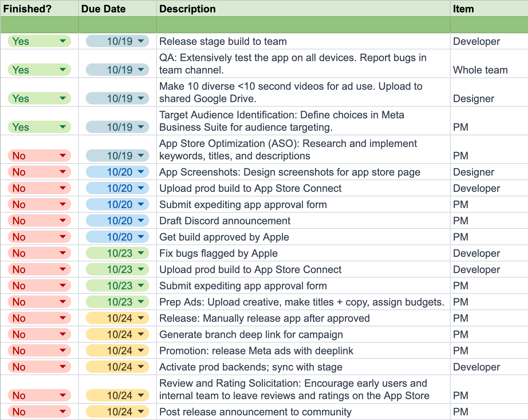
Task: Click the "Make 10 diverse <10 second videos" cell
Action: pos(303,92)
